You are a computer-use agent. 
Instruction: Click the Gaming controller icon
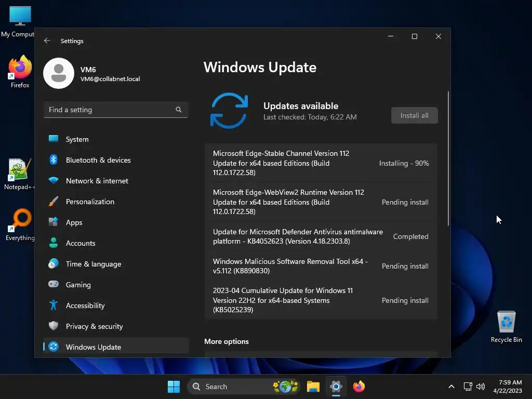54,284
